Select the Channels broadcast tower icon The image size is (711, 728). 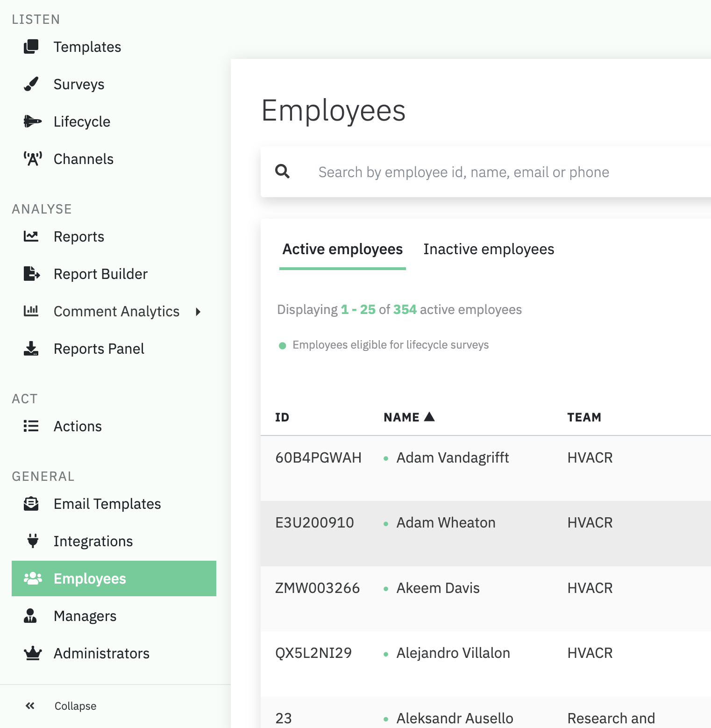coord(33,159)
